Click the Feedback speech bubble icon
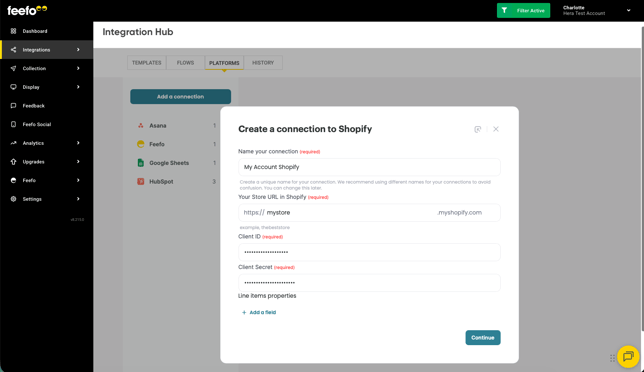 [x=14, y=106]
